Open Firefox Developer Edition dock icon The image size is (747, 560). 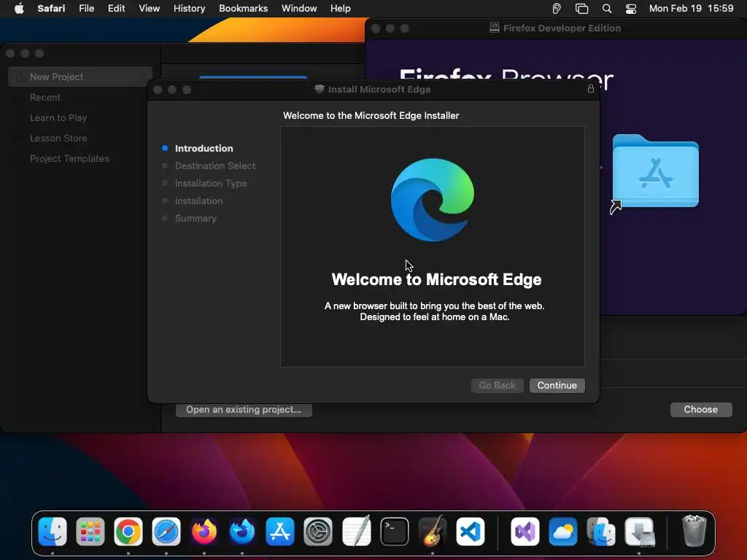tap(242, 532)
